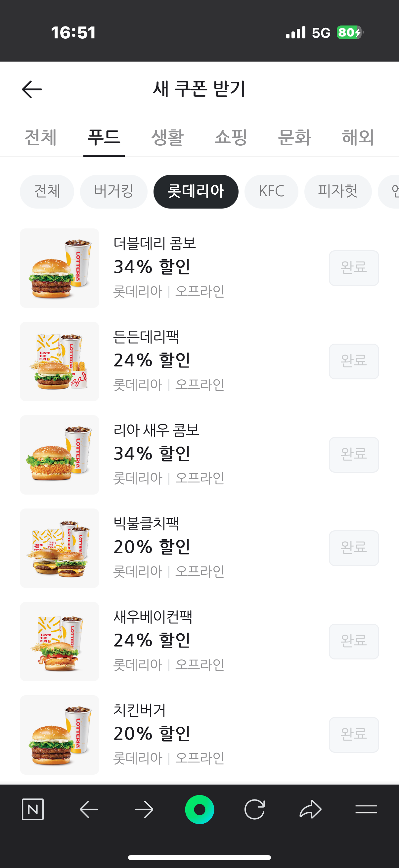Open the 쇼핑 tab
Screen dimensions: 399x868
pyautogui.click(x=231, y=137)
